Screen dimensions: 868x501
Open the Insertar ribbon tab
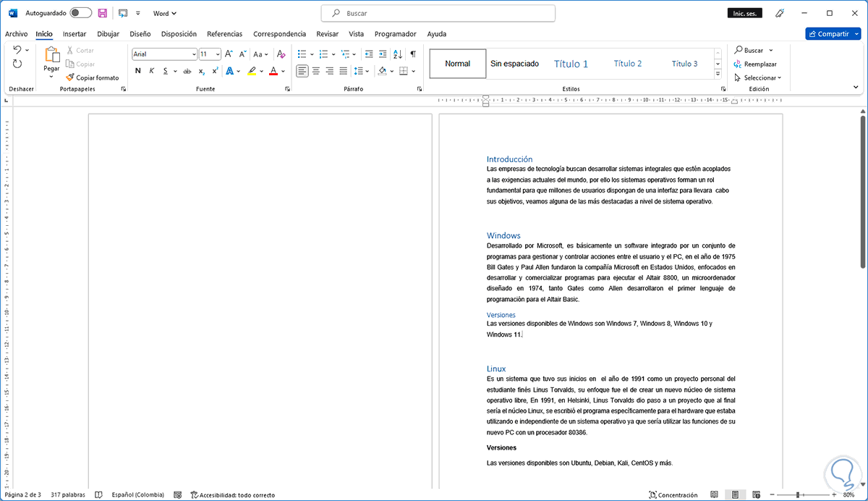[75, 33]
